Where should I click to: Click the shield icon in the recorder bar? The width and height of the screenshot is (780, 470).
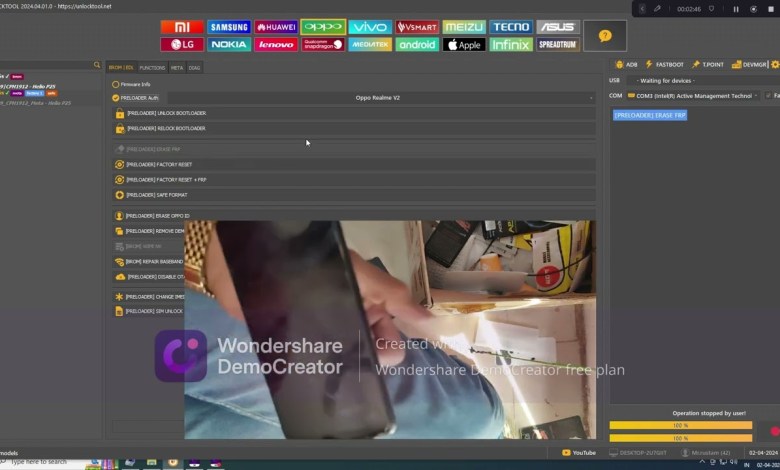coord(711,9)
